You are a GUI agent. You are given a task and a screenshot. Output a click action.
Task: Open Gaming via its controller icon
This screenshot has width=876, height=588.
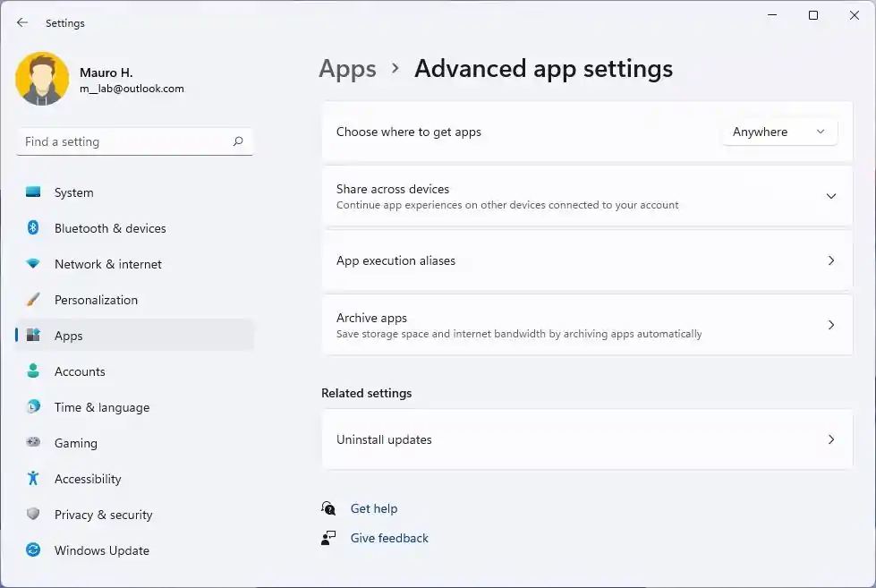click(33, 443)
